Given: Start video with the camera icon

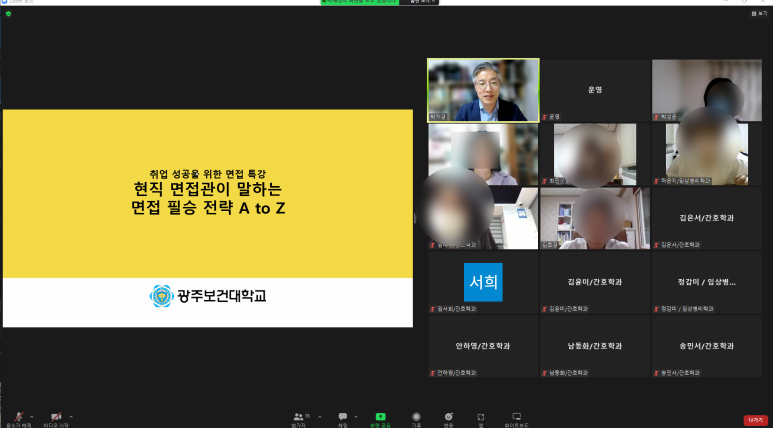Looking at the screenshot, I should 56,416.
